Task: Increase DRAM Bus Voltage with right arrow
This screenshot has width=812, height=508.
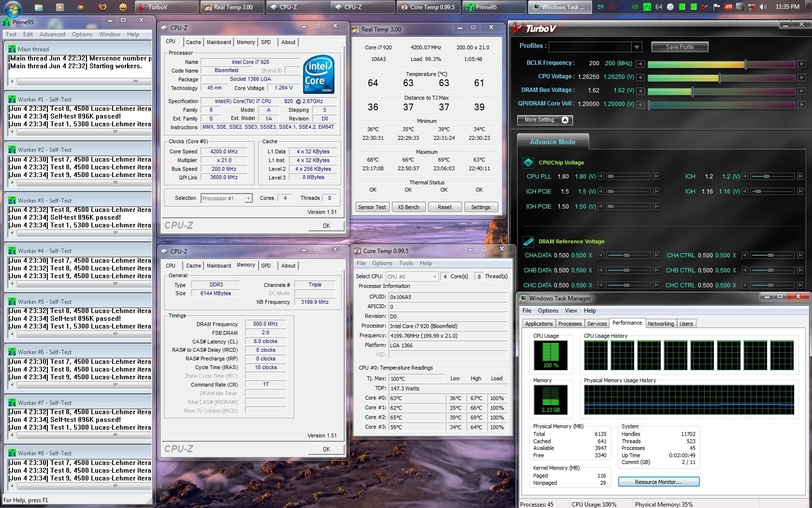Action: coord(801,91)
